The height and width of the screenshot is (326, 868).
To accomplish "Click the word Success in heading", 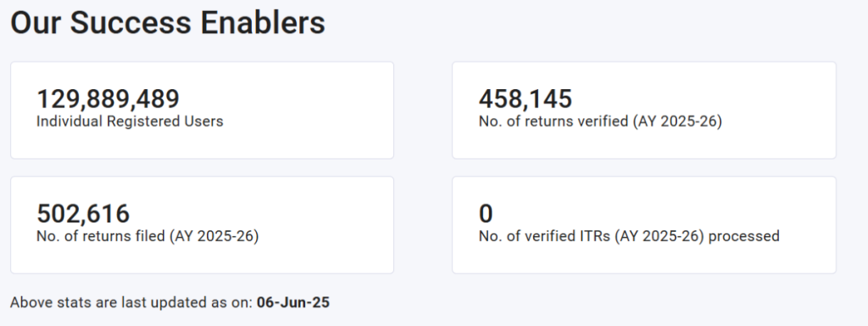I will 131,23.
